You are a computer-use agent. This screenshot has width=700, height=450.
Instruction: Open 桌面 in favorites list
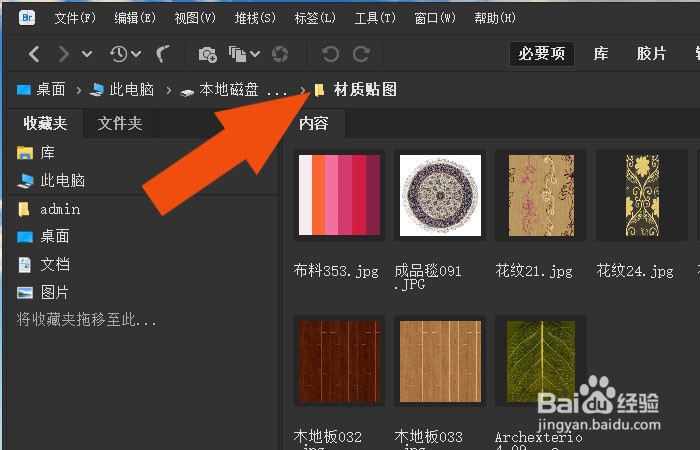43,236
